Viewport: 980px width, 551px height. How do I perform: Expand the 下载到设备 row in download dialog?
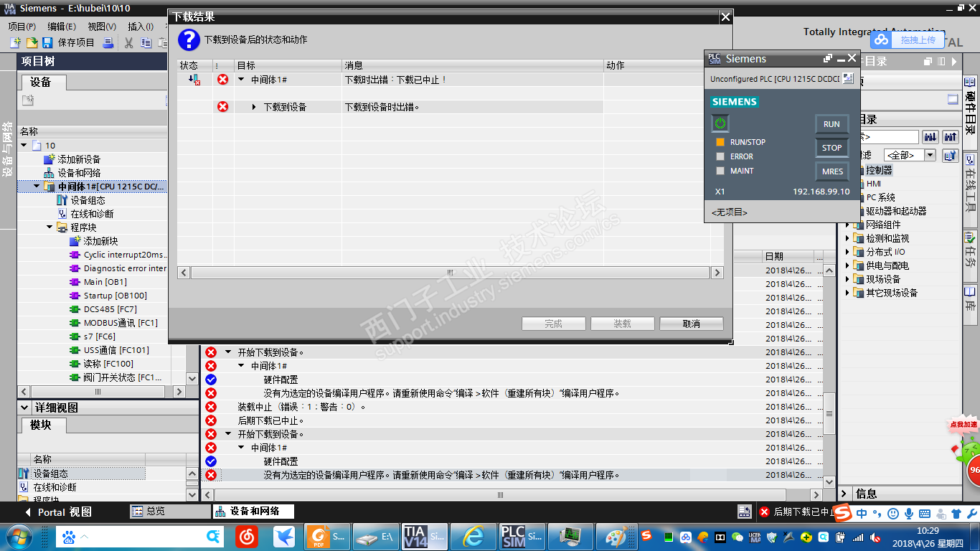coord(254,107)
